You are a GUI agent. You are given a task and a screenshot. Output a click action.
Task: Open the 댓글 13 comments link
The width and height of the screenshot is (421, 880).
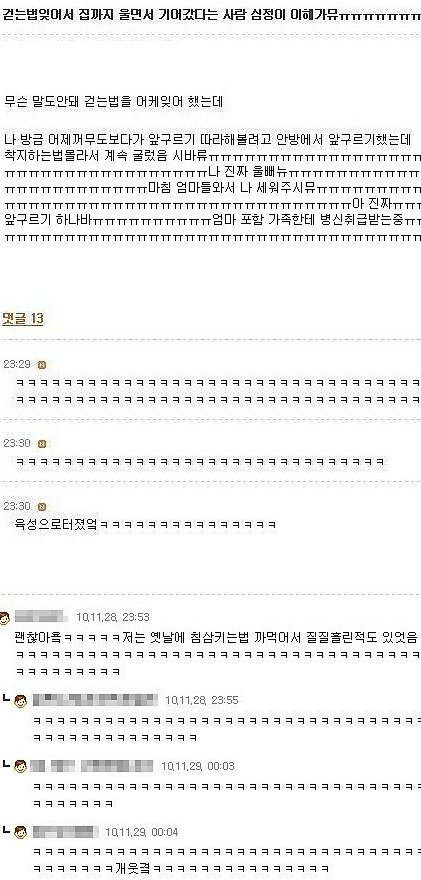pyautogui.click(x=22, y=319)
